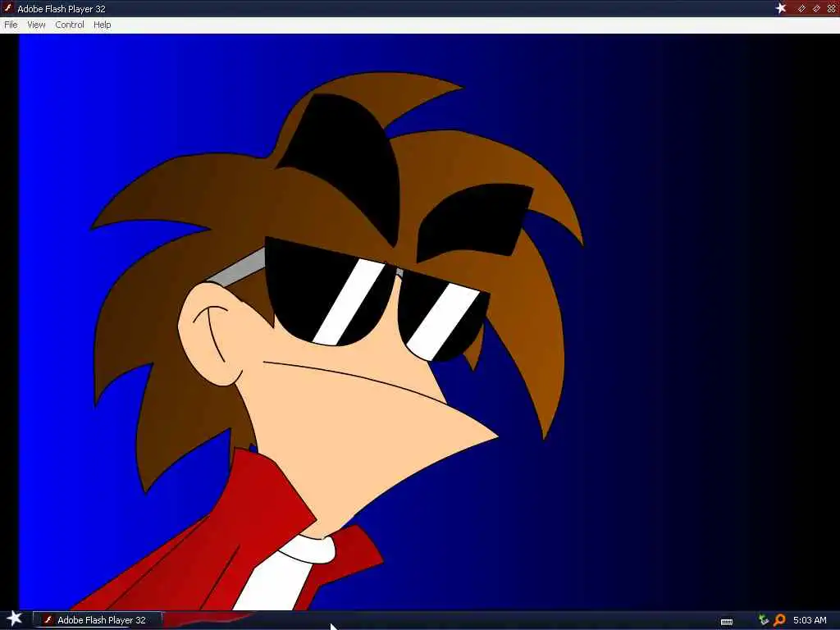Click the white star icon in the title bar

pos(781,8)
